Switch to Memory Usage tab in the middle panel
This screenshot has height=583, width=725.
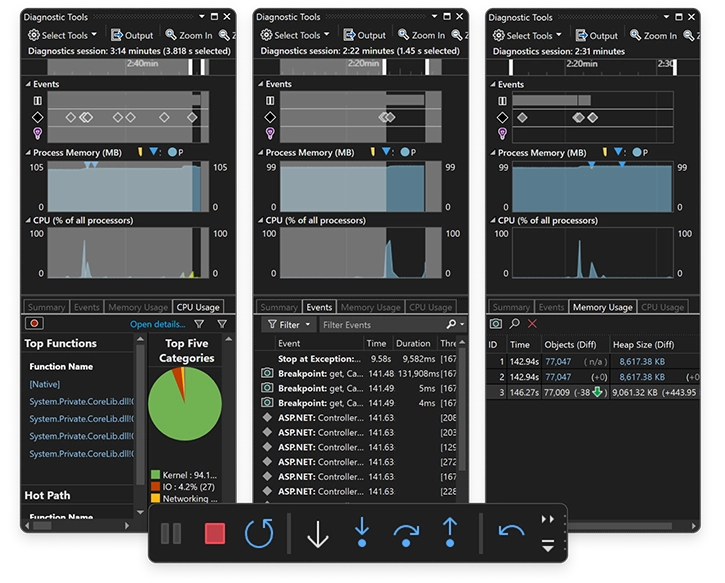(370, 307)
